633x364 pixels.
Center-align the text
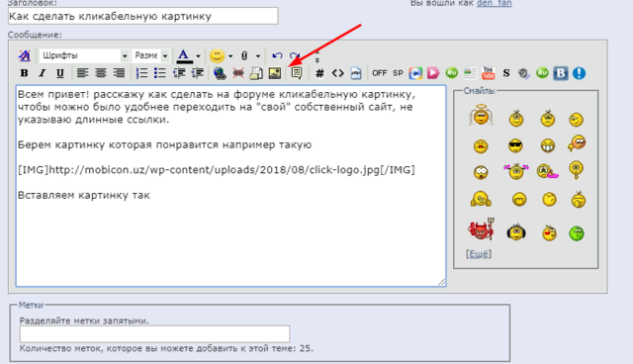click(101, 73)
